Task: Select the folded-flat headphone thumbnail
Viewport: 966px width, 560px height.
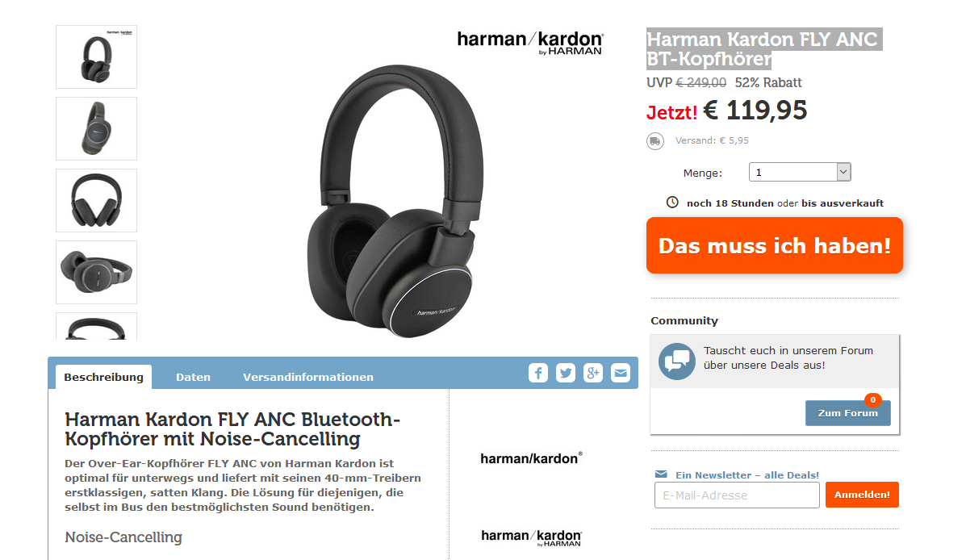Action: point(96,272)
